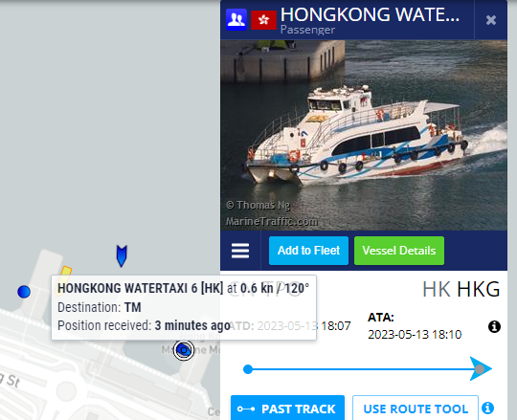Click the HK HKG destination port

[461, 289]
